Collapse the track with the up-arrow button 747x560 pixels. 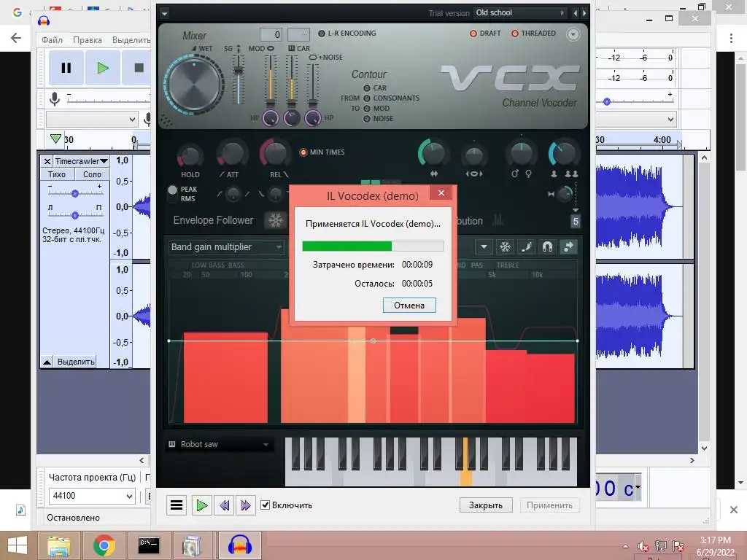point(47,362)
